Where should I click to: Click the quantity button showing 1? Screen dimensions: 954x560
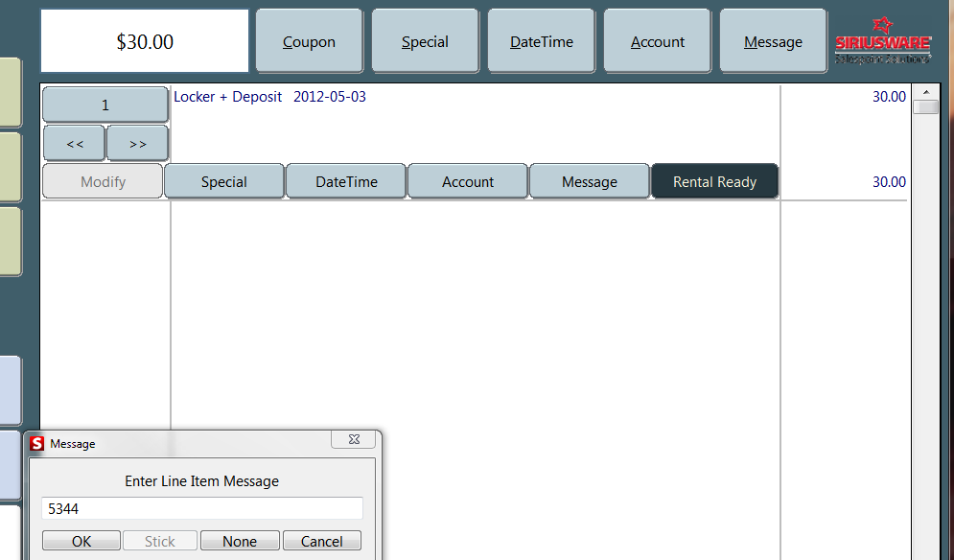point(105,104)
